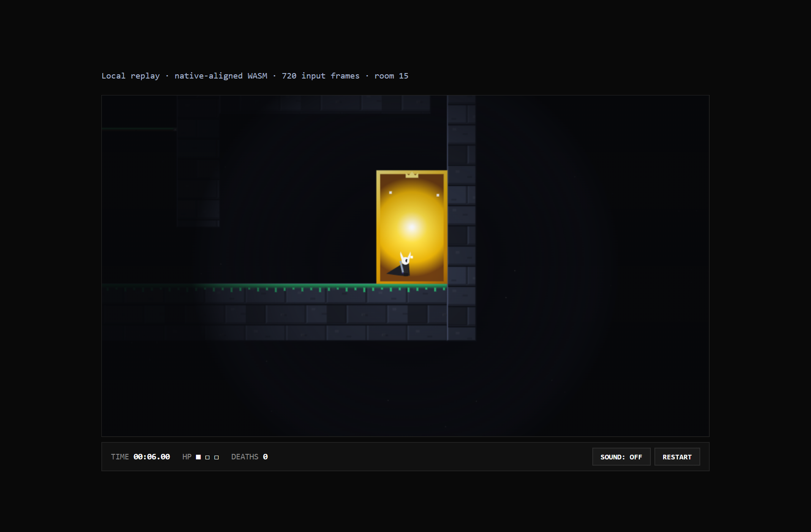
Task: Click the empty third HP square
Action: click(x=217, y=457)
